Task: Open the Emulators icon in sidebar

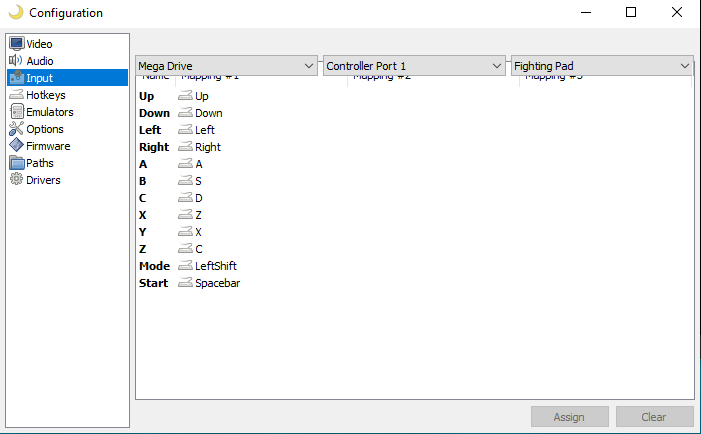Action: (x=17, y=111)
